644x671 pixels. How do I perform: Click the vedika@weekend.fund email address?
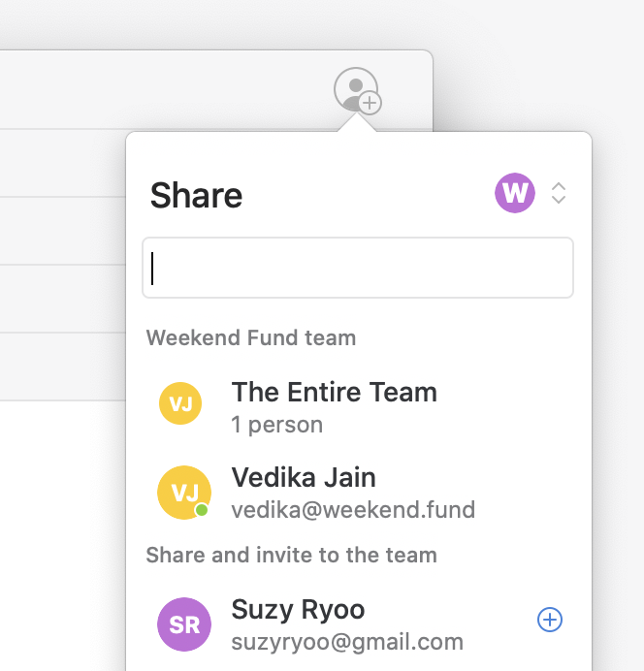click(352, 509)
